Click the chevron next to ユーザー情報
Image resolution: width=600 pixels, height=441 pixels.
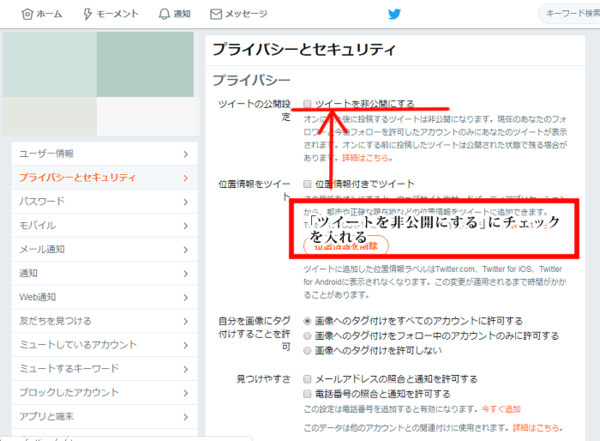pyautogui.click(x=186, y=154)
